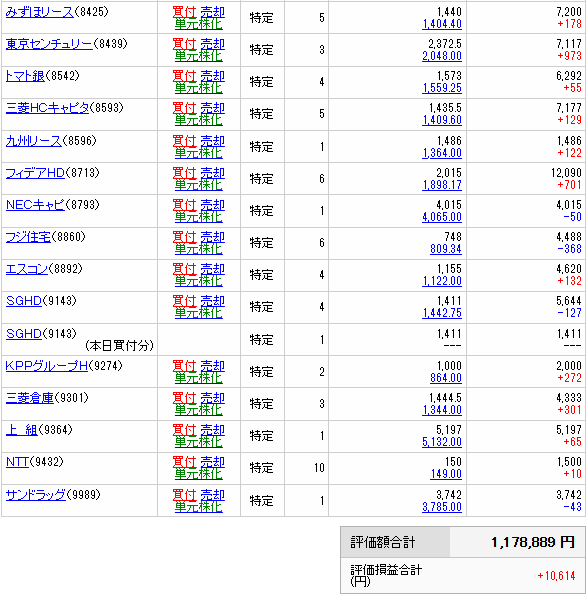Image resolution: width=587 pixels, height=595 pixels.
Task: Click 買付 for 東京センチュリー
Action: coord(184,44)
